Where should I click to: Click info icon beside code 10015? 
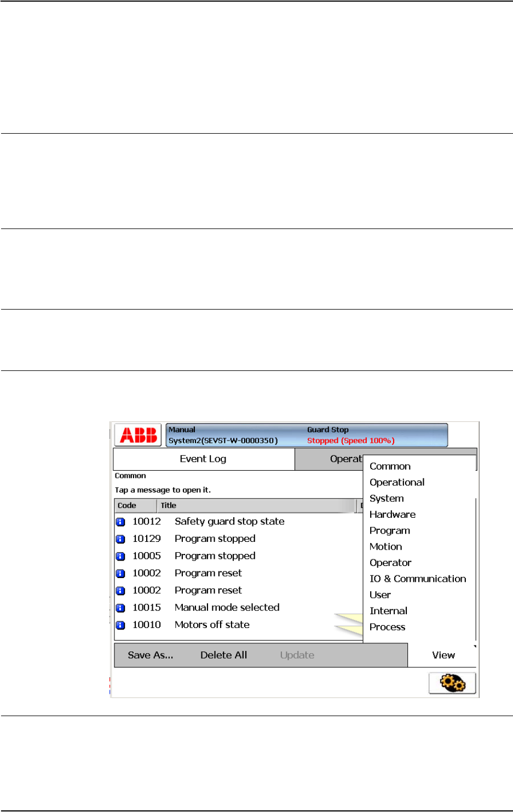tap(120, 608)
